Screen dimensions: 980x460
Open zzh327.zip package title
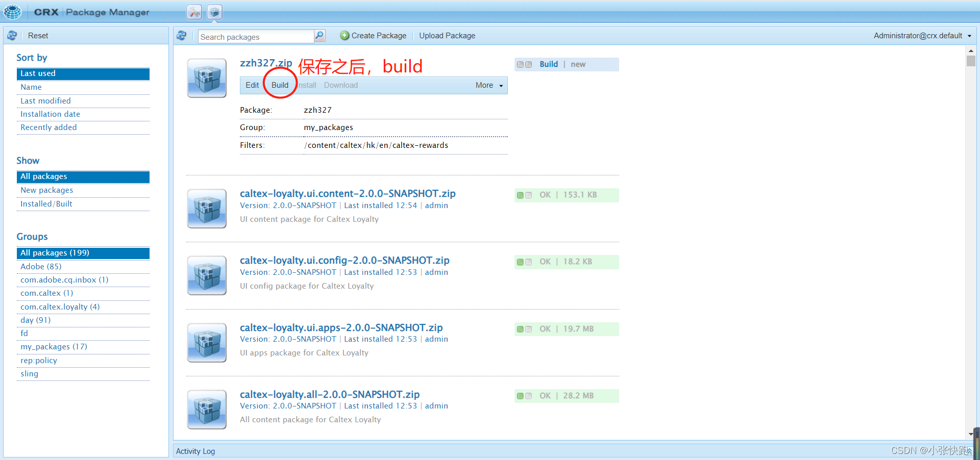pyautogui.click(x=266, y=63)
